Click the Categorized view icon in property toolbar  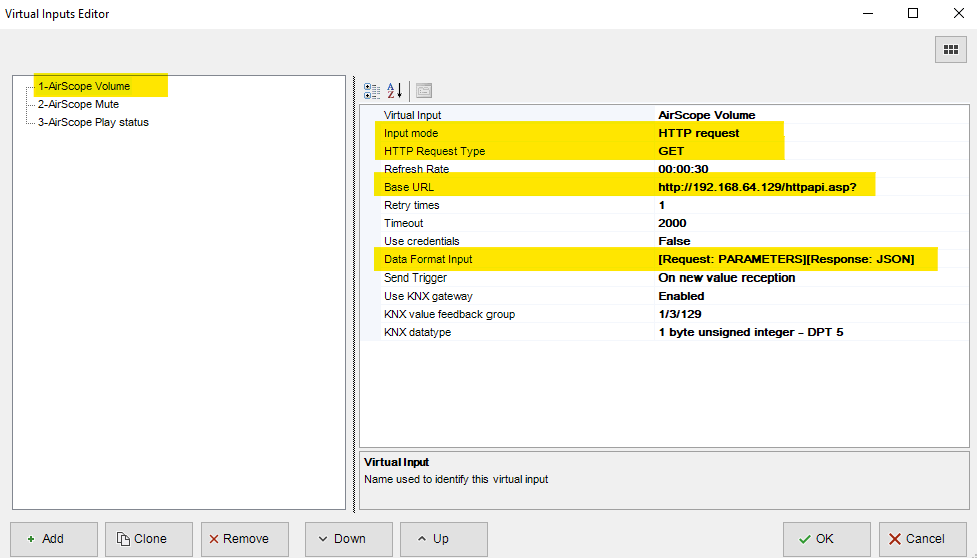tap(372, 90)
